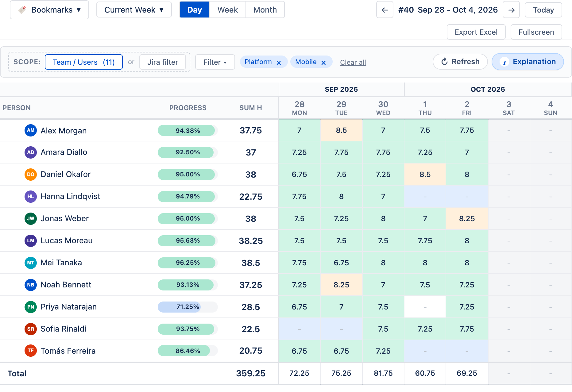
Task: Select the 29 TUE day header
Action: (x=341, y=108)
